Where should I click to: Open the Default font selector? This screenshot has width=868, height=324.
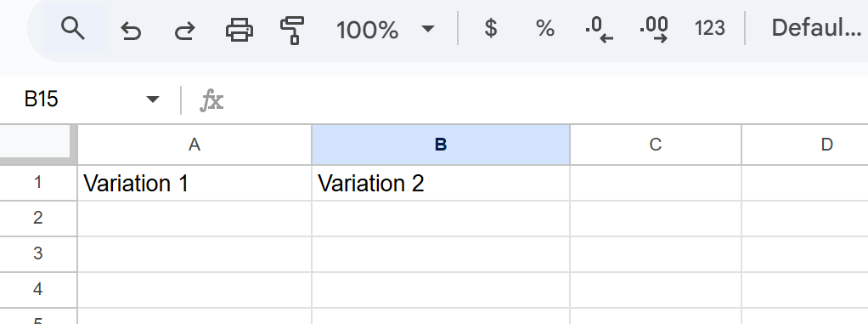[816, 28]
